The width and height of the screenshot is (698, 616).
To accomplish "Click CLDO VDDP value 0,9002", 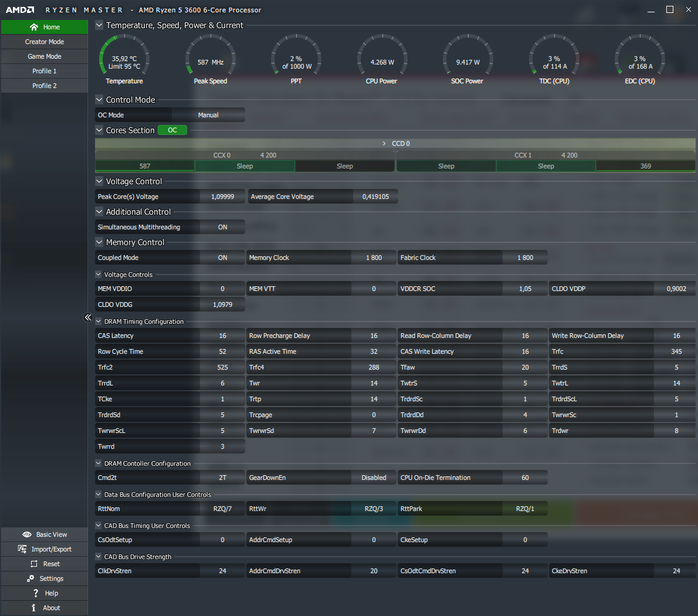I will coord(676,289).
